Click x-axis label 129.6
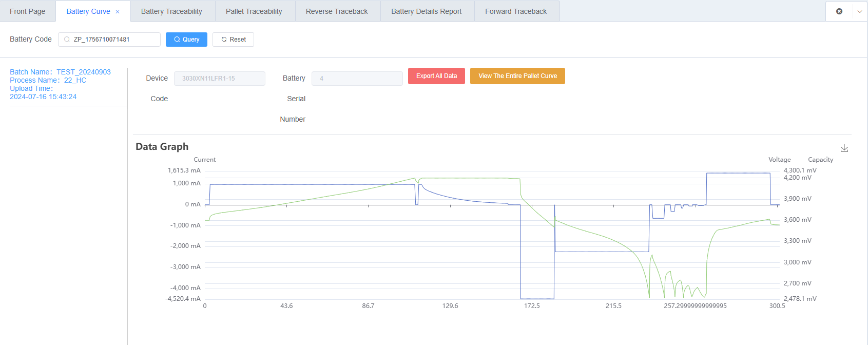868x345 pixels. pos(450,306)
